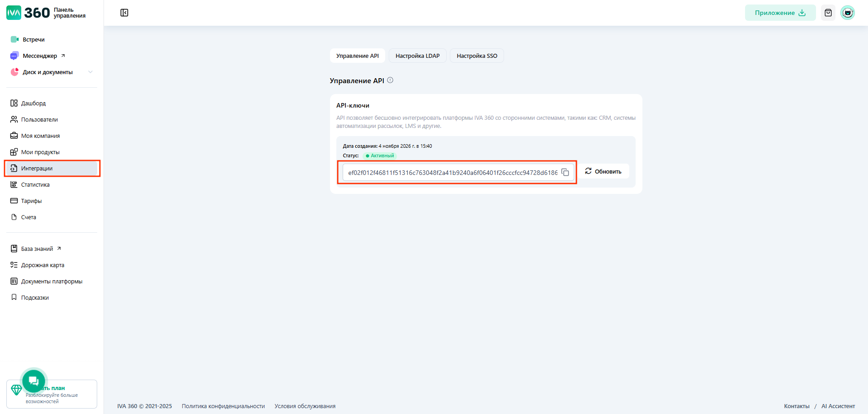Click inside the API key field
The width and height of the screenshot is (868, 414).
pyautogui.click(x=452, y=173)
